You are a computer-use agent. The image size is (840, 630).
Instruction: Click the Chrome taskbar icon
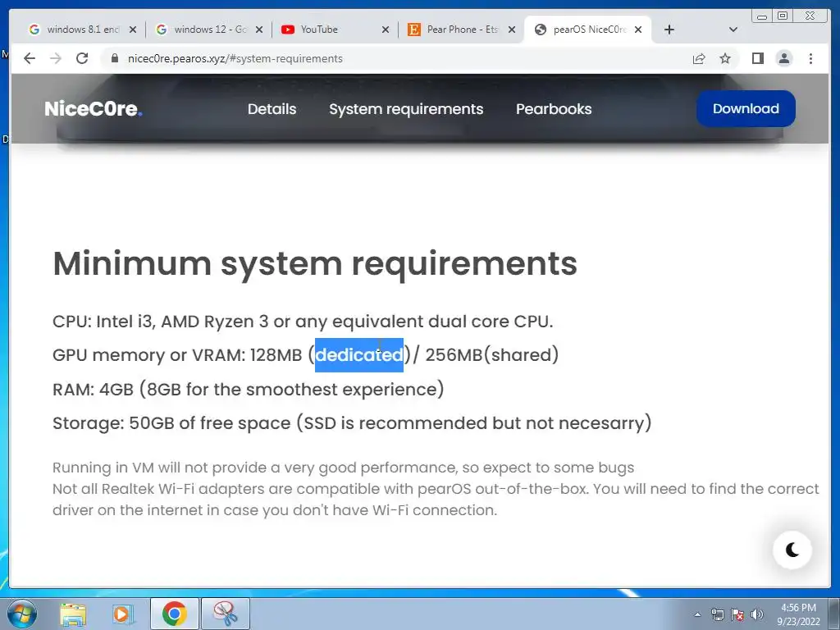click(174, 614)
